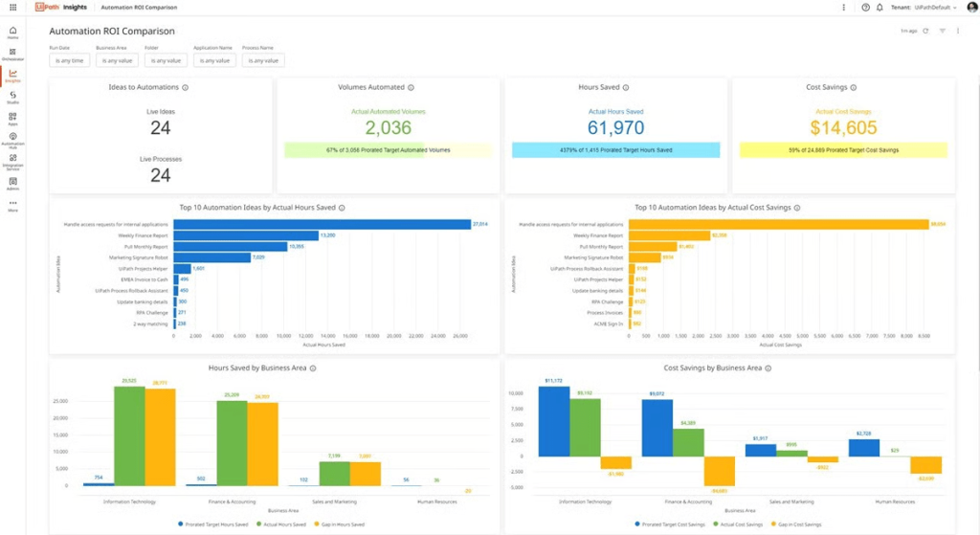The height and width of the screenshot is (535, 980).
Task: Open the notifications bell
Action: tap(880, 8)
